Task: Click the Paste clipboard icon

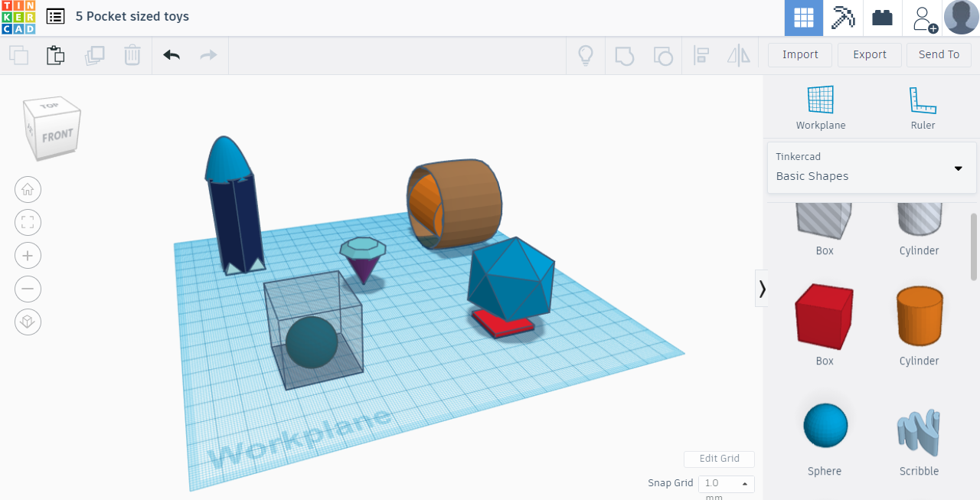Action: coord(55,55)
